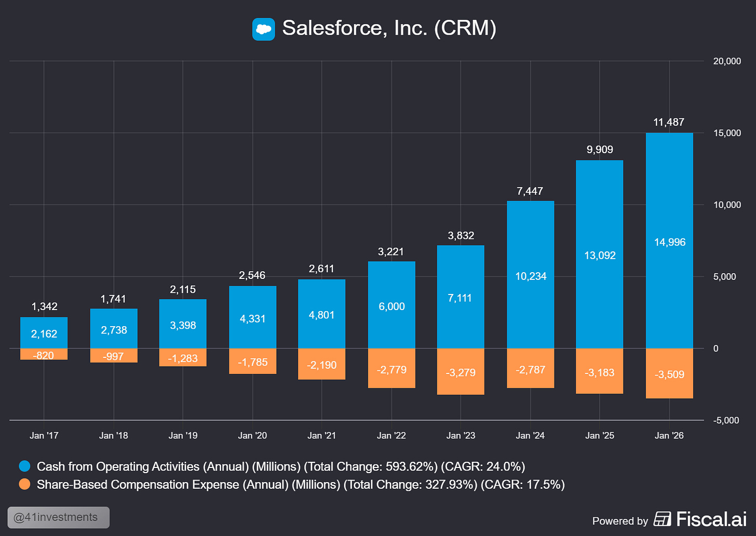
Task: Click the "Jan '18" x-axis label
Action: click(x=113, y=435)
